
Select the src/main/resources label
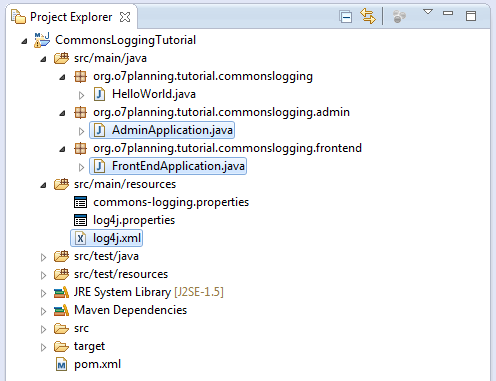pyautogui.click(x=125, y=184)
